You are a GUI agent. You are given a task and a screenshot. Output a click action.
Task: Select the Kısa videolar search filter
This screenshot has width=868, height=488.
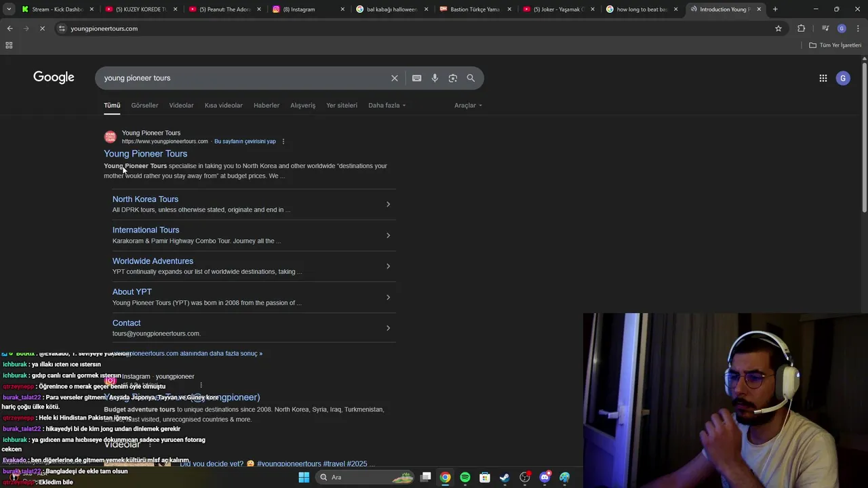(224, 105)
